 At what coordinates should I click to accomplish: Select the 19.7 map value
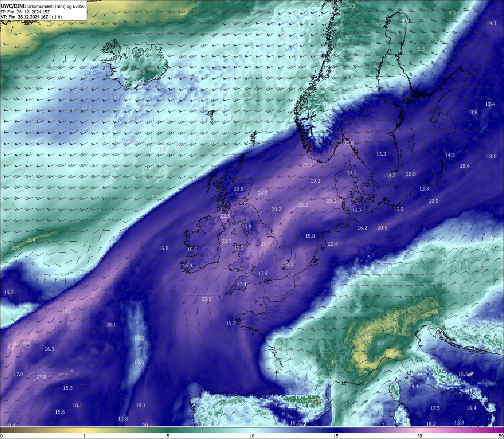coord(391,175)
